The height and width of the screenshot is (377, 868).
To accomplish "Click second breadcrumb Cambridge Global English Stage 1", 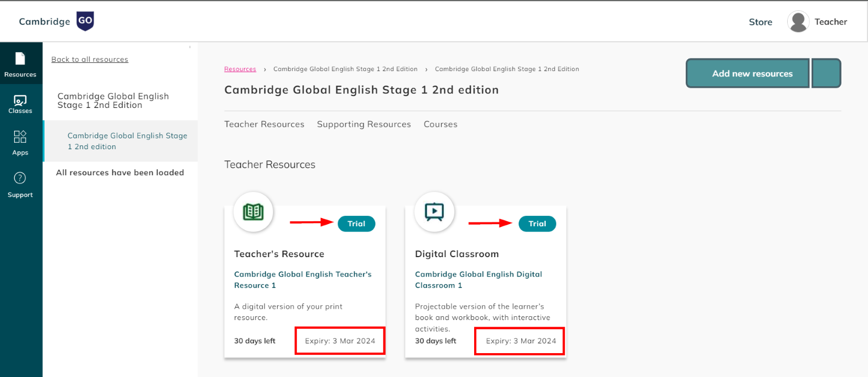I will pos(346,69).
